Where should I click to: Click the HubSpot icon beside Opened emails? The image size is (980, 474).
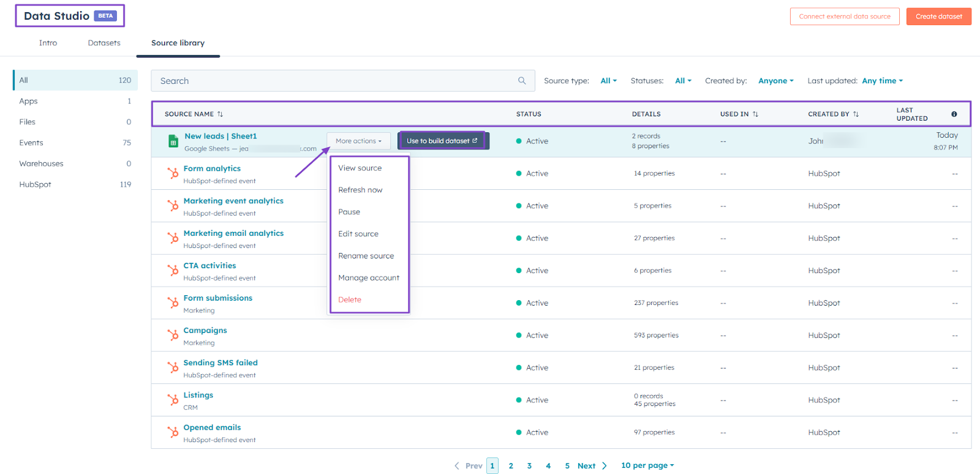(x=173, y=433)
